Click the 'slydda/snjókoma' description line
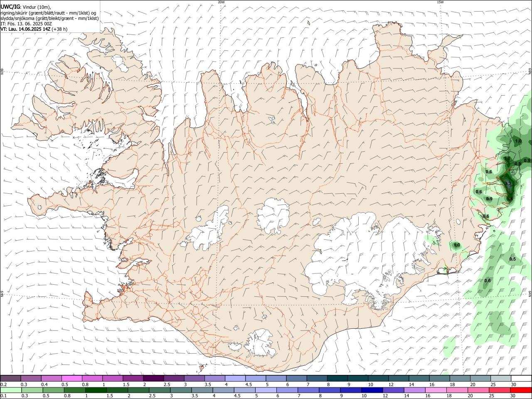Screen dimensions: 532x399 click(x=49, y=18)
